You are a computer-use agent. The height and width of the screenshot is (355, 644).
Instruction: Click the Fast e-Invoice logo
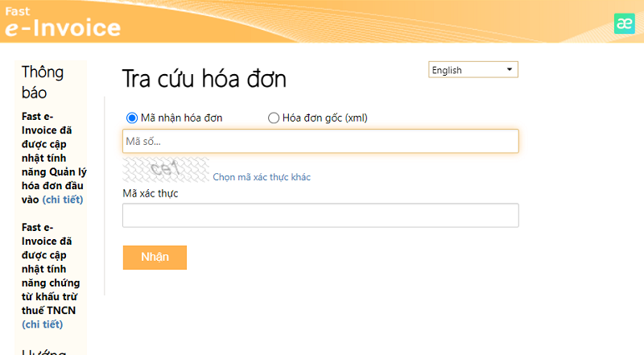click(61, 21)
